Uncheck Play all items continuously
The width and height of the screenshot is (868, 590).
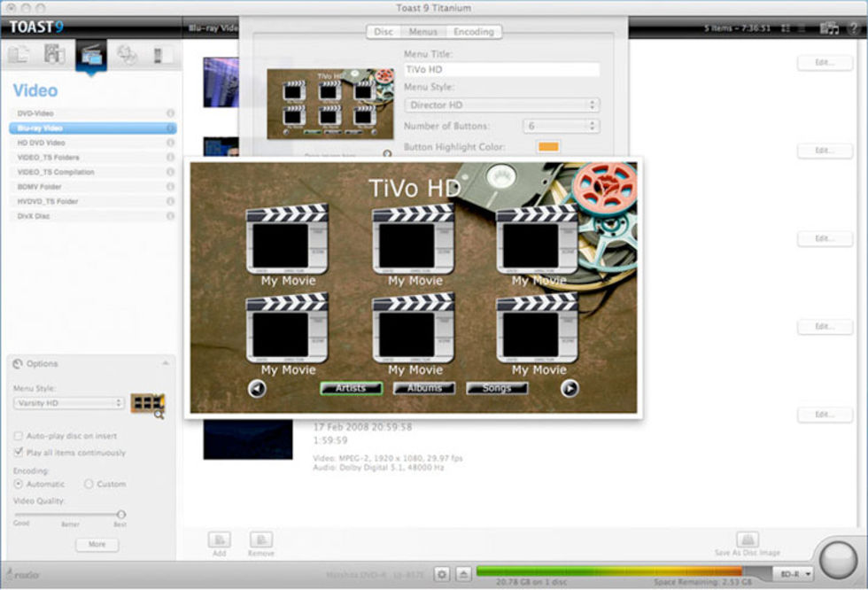click(19, 453)
